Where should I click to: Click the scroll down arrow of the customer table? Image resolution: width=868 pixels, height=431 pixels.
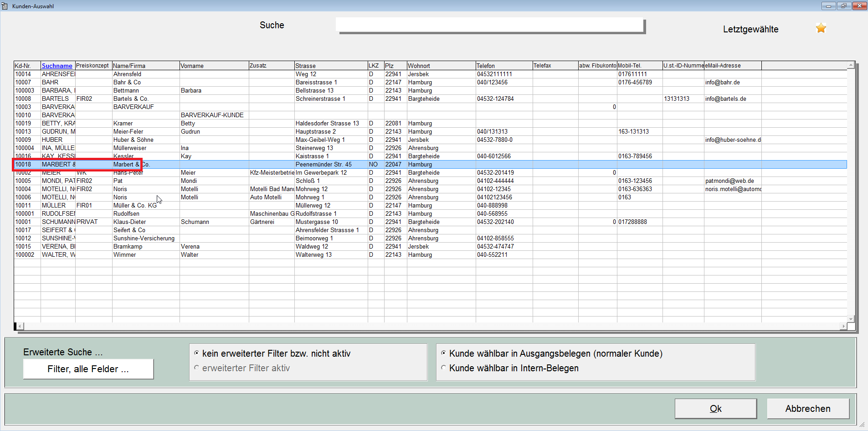coord(851,319)
